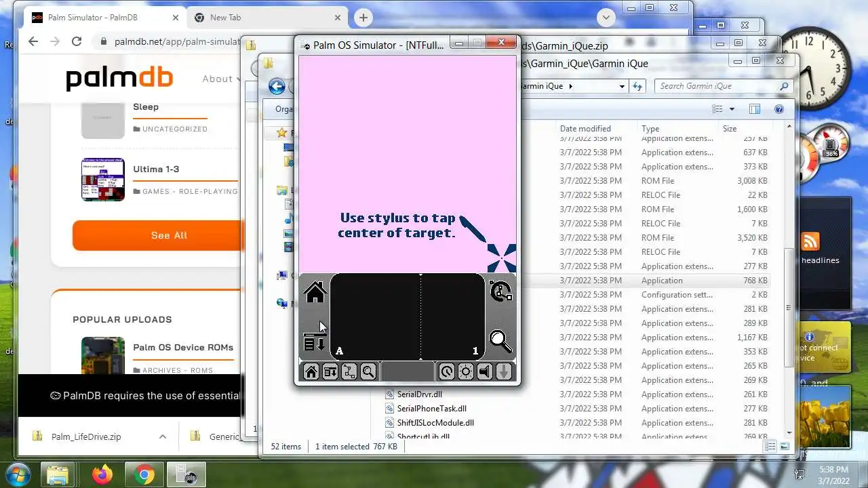This screenshot has height=488, width=868.
Task: Tap the large Home silkscreen icon
Action: 315,293
